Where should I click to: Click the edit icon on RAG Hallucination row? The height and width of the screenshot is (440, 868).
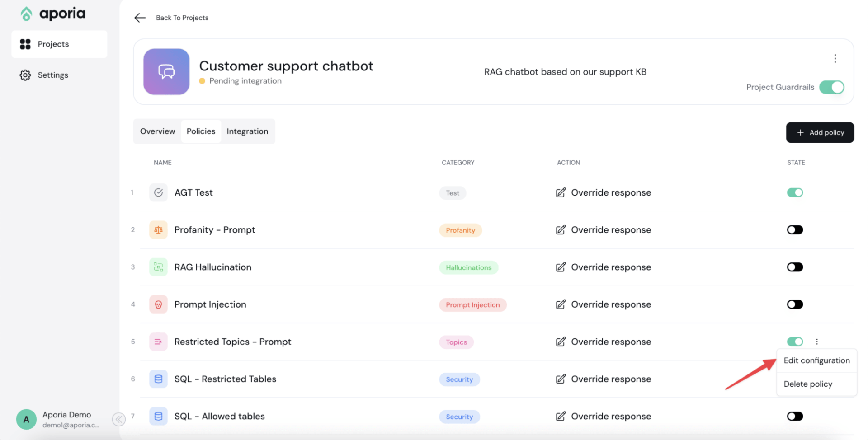point(561,267)
